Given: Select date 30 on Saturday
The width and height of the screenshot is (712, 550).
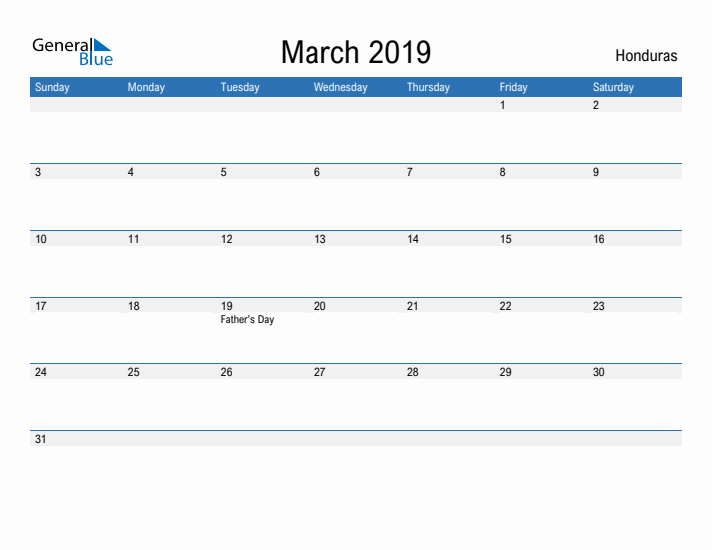Looking at the screenshot, I should coord(598,372).
